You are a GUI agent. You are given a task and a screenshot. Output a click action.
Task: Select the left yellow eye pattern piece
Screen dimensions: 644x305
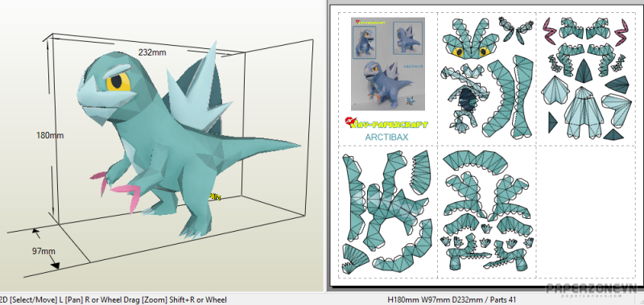pyautogui.click(x=458, y=52)
